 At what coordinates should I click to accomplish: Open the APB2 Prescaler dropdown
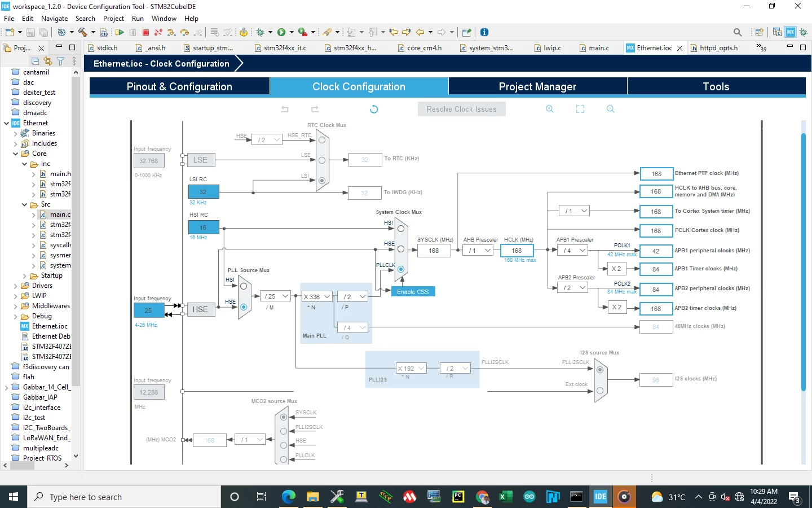(573, 288)
